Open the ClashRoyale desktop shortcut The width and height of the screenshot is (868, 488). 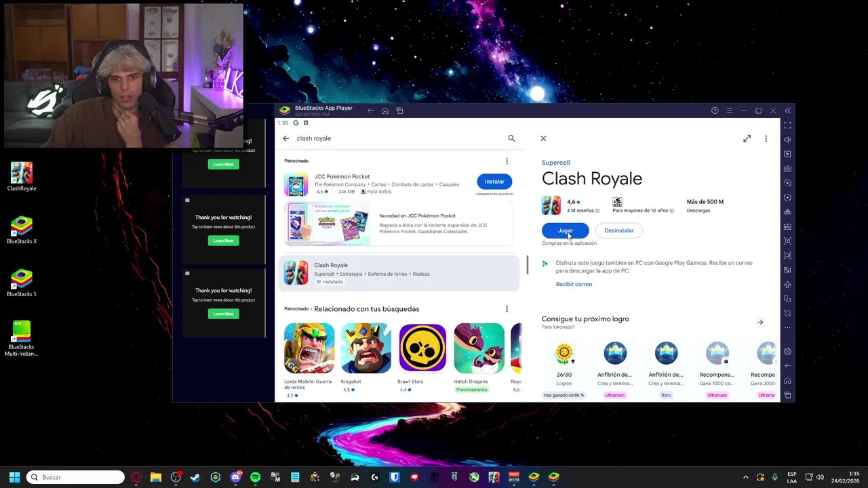(x=21, y=177)
